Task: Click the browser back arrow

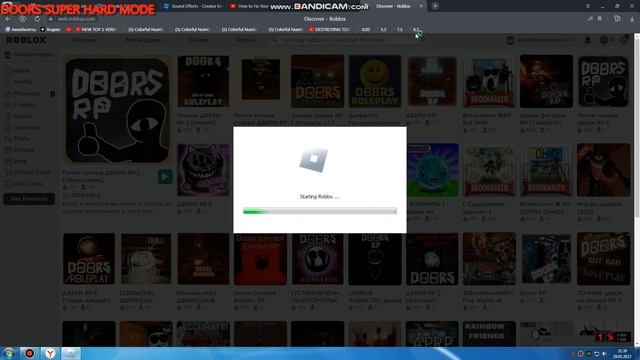Action: coord(8,19)
